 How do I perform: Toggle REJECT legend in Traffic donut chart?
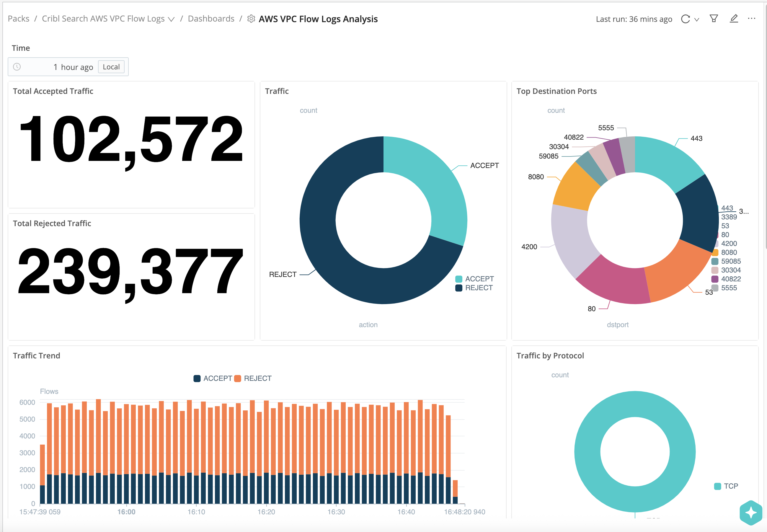(x=474, y=288)
